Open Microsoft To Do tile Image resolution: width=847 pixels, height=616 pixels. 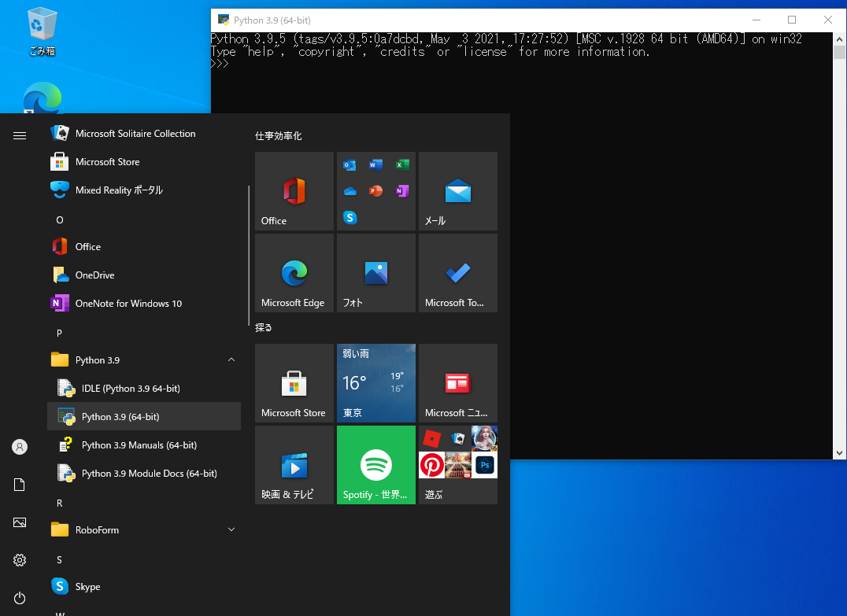tap(457, 273)
